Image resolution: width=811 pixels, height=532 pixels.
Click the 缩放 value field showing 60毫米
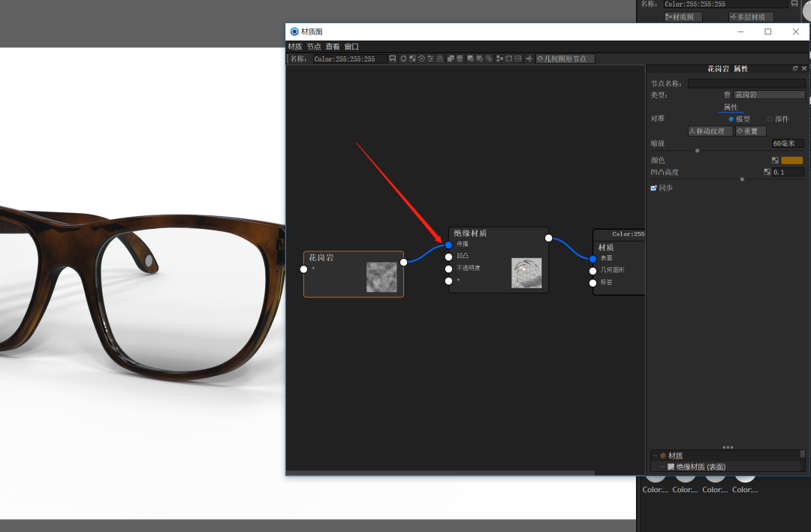point(788,143)
